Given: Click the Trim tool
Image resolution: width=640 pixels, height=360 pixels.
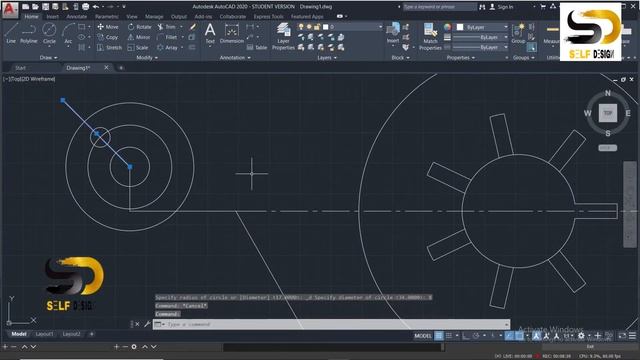Looking at the screenshot, I should (x=167, y=27).
